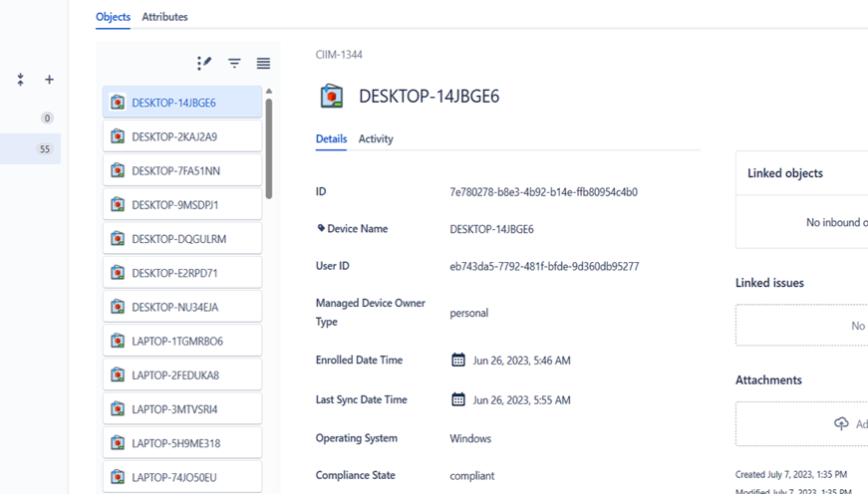The image size is (868, 494).
Task: Open the Activity tab
Action: tap(376, 138)
